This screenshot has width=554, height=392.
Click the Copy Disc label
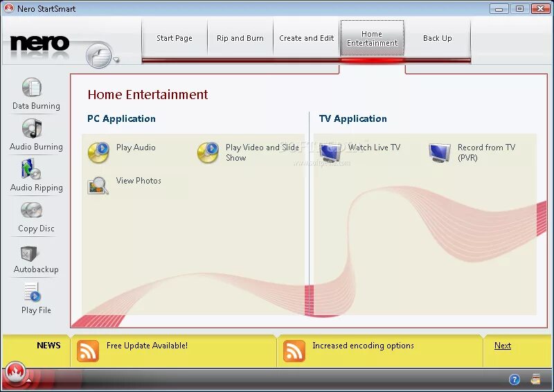(x=36, y=229)
